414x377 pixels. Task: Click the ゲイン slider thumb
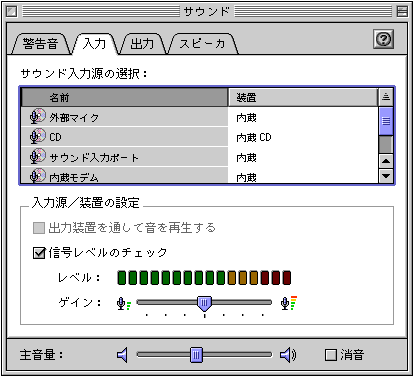(x=204, y=303)
